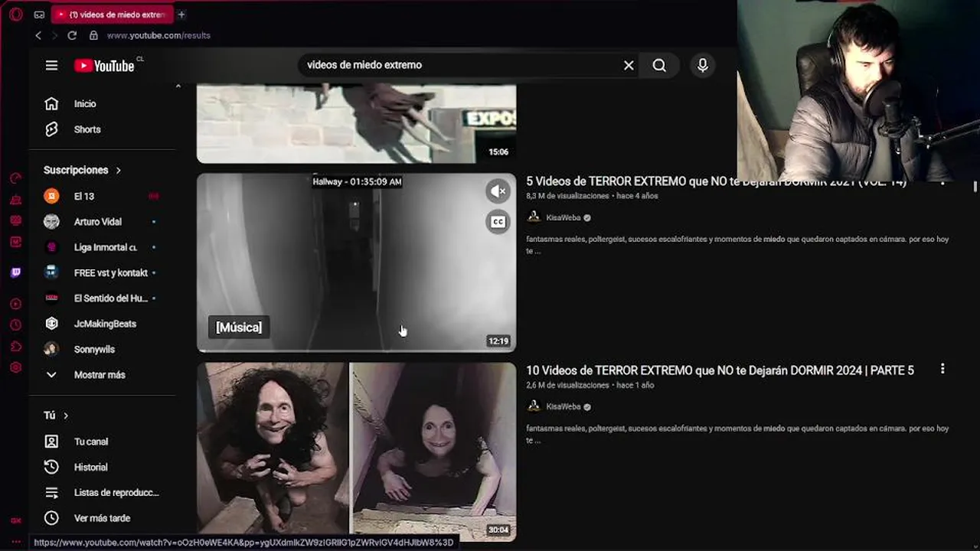
Task: Open a new browser tab
Action: coord(181,15)
